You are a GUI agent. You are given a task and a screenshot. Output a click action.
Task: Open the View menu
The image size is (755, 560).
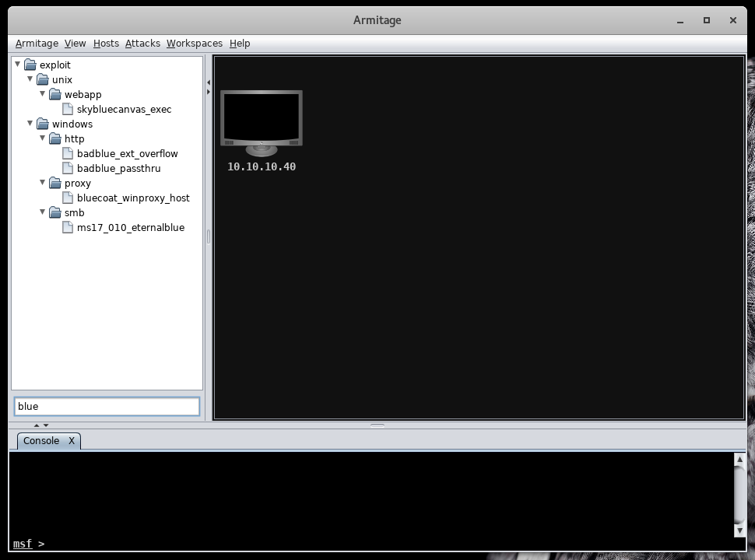click(x=75, y=44)
